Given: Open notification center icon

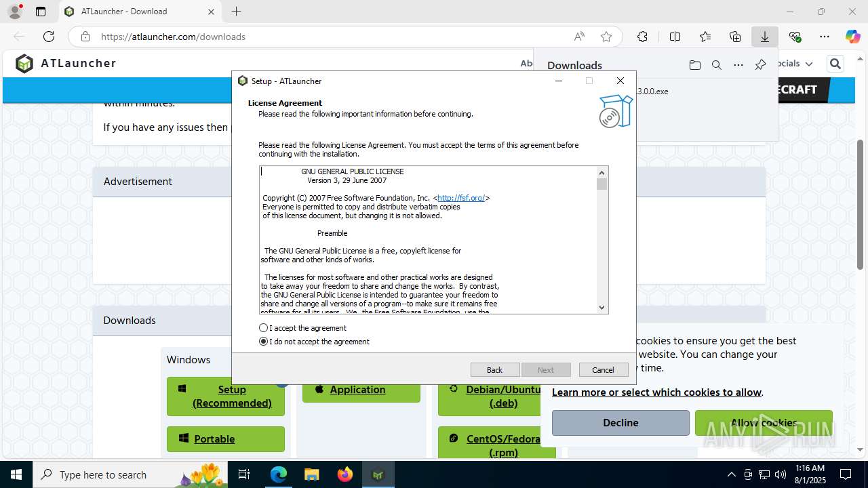Looking at the screenshot, I should pyautogui.click(x=846, y=474).
